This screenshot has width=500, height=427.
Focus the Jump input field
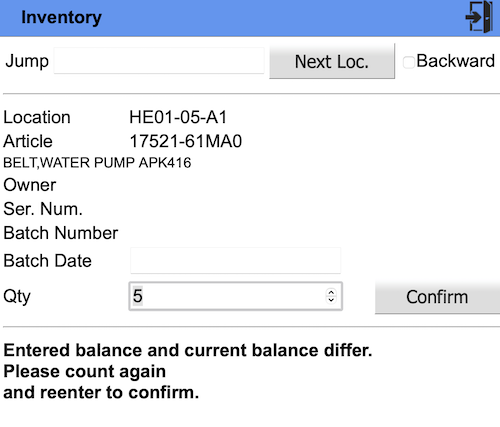[x=159, y=61]
